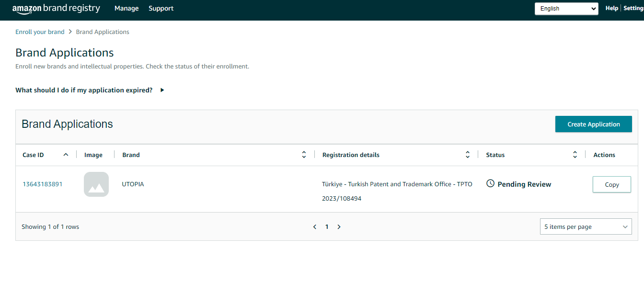Click the Brand column header label
This screenshot has height=282, width=644.
131,155
